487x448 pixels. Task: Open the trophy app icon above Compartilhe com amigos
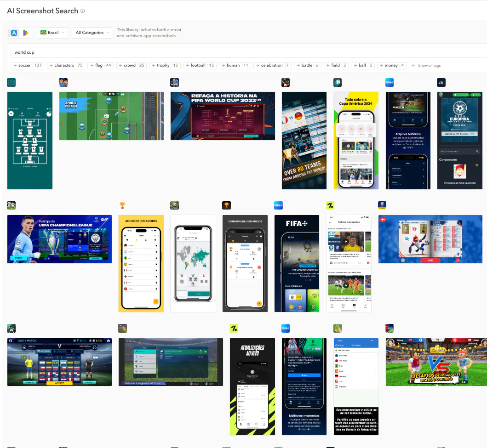click(x=226, y=205)
